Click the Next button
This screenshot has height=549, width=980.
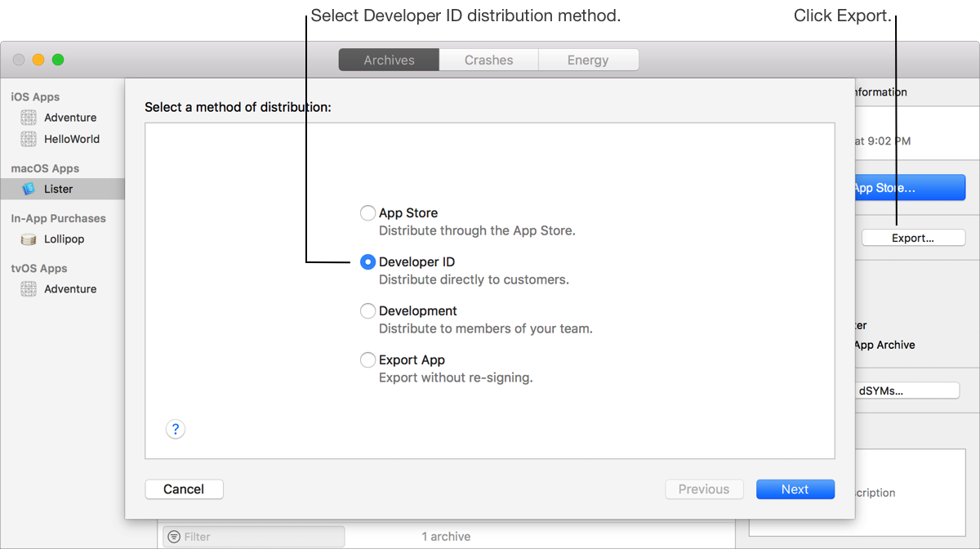pyautogui.click(x=795, y=489)
